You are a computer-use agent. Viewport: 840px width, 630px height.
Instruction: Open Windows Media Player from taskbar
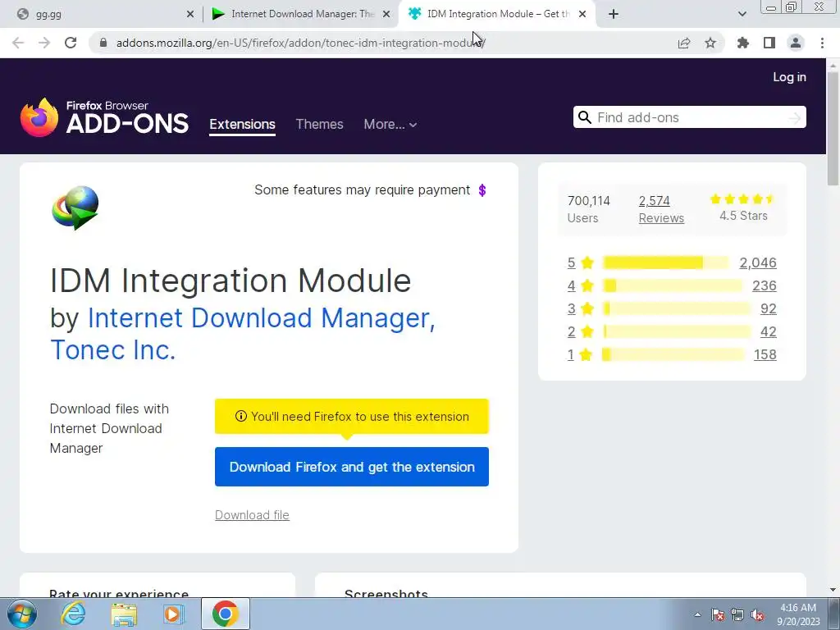point(174,614)
